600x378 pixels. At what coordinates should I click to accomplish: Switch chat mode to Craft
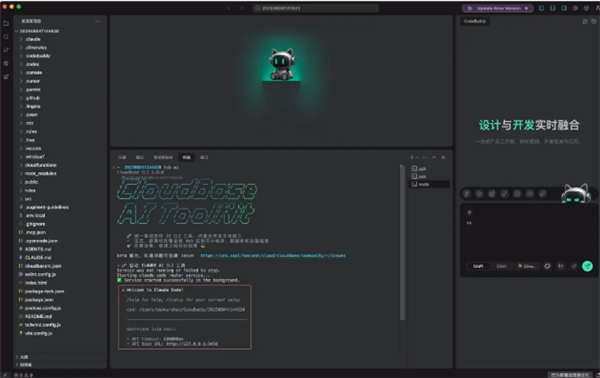(478, 266)
